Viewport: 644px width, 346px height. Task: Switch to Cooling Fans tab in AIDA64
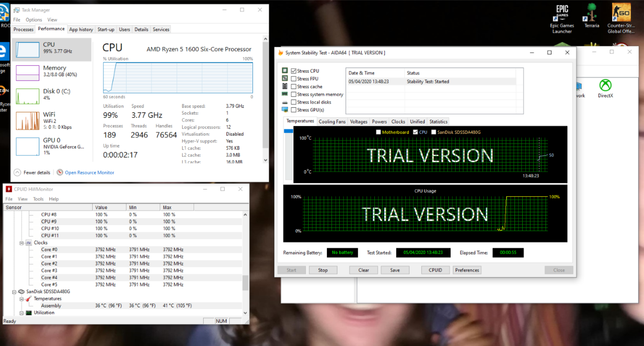point(332,122)
